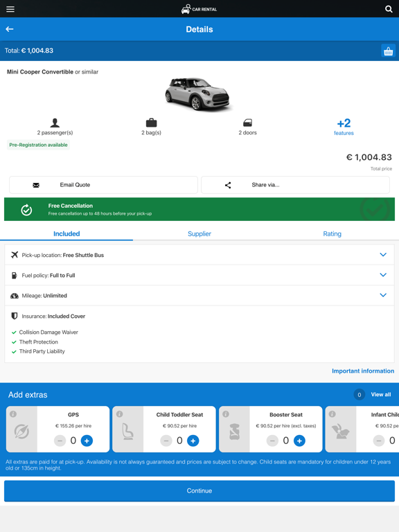Open Booster Seat info icon
Screen dimensions: 399x532
(226, 414)
